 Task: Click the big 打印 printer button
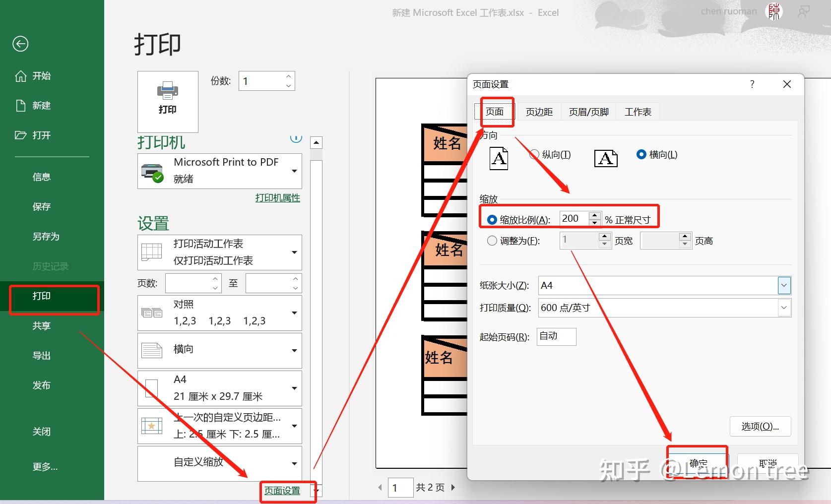pos(168,102)
